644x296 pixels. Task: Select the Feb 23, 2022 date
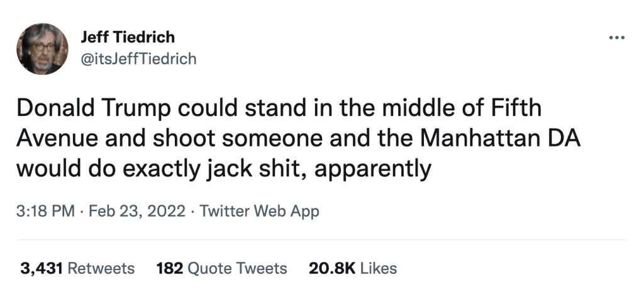135,211
